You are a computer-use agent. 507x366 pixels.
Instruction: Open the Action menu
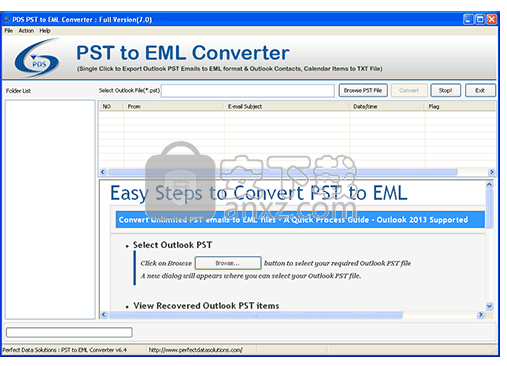click(x=26, y=31)
